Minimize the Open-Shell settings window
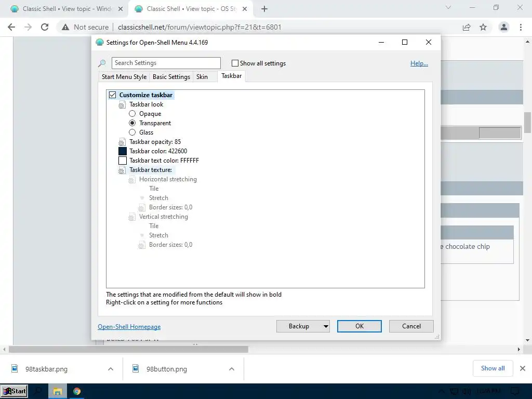The image size is (532, 399). pyautogui.click(x=381, y=42)
